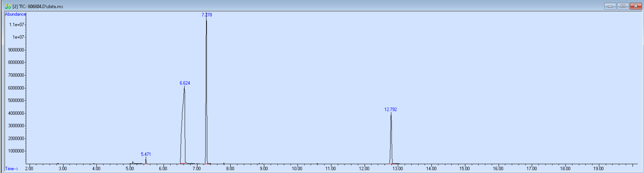Click the 16.00 time axis value
644x173 pixels.
498,168
